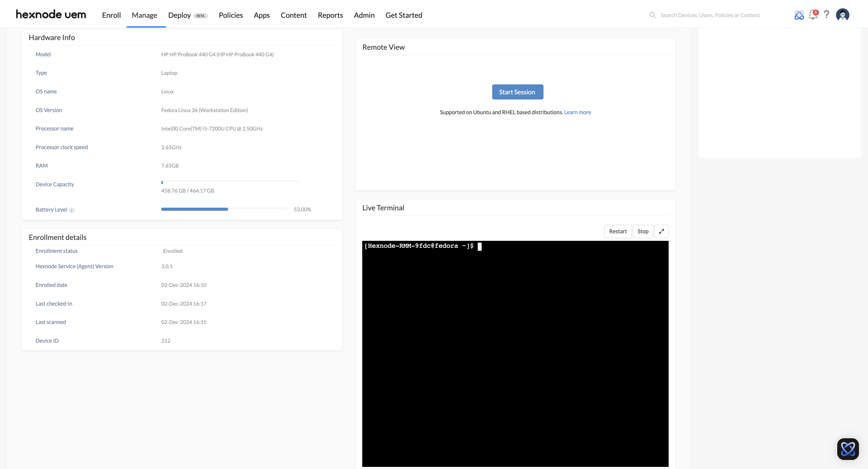
Task: Select the agent version 3.0.1
Action: pyautogui.click(x=167, y=266)
